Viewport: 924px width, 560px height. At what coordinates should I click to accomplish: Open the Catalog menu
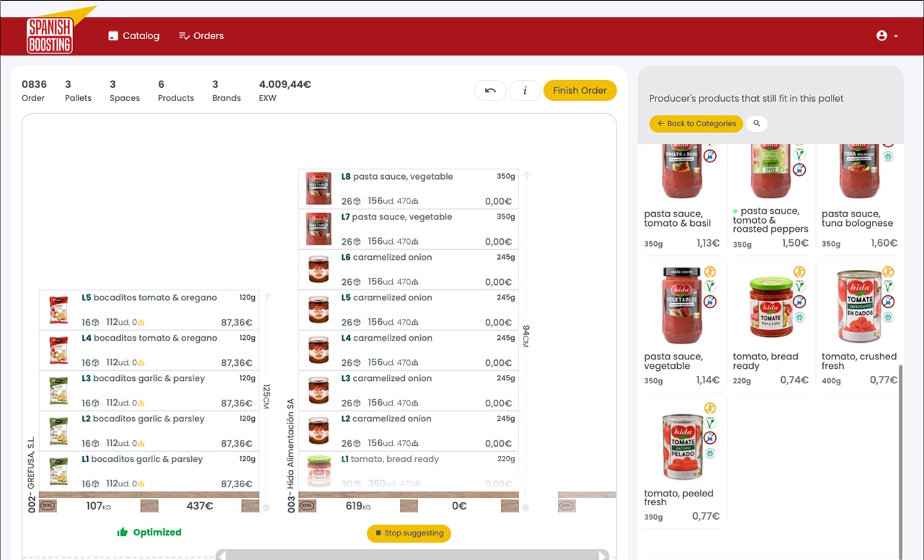134,35
